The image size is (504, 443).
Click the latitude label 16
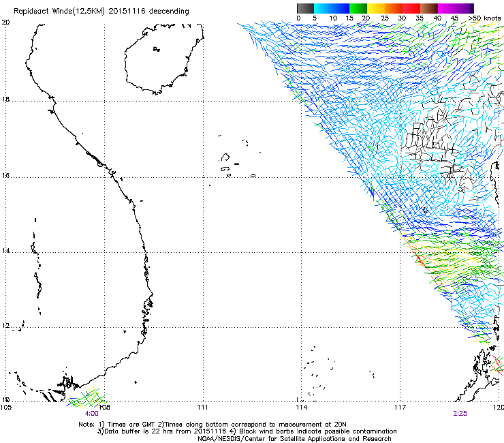[5, 176]
